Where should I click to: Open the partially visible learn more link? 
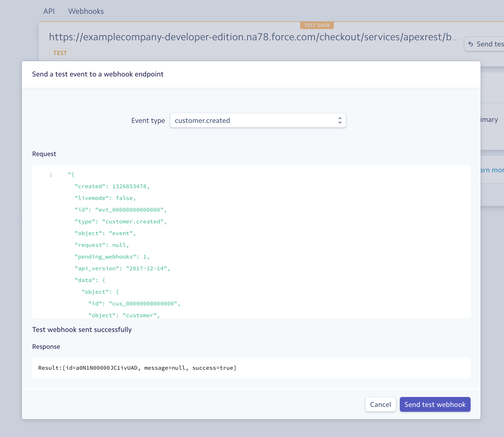coord(492,170)
